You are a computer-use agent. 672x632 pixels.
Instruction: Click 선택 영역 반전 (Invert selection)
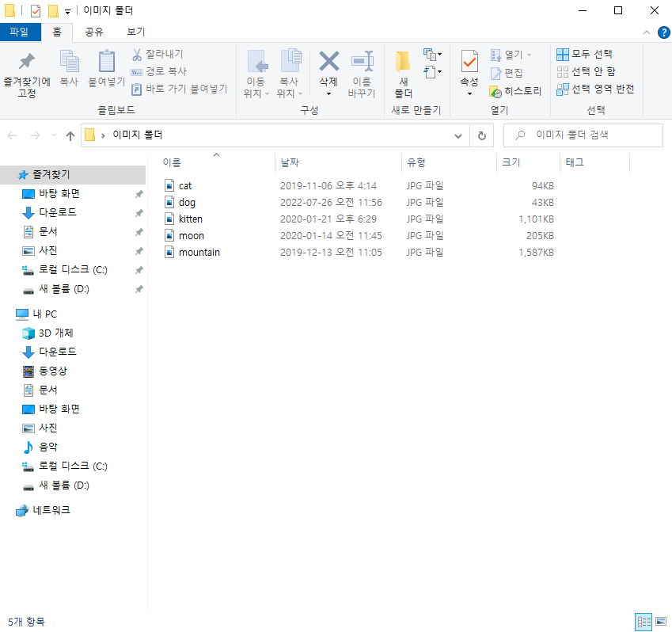[x=595, y=89]
